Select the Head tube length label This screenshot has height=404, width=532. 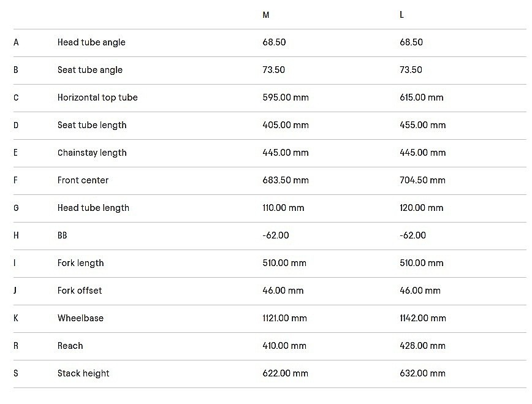(x=93, y=208)
